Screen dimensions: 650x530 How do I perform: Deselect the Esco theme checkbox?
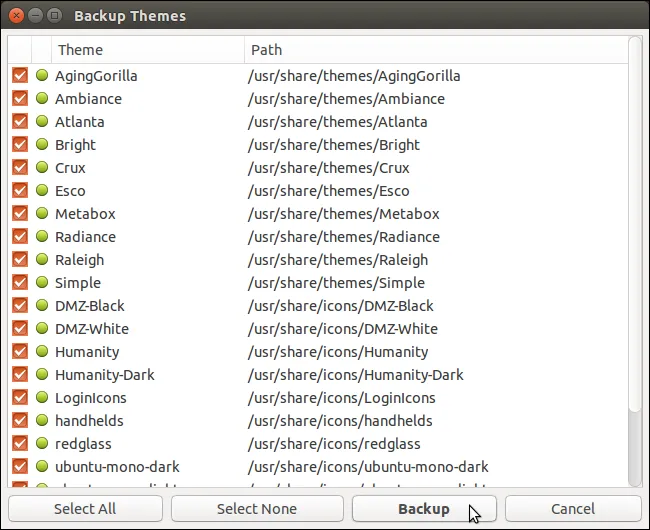(x=20, y=191)
